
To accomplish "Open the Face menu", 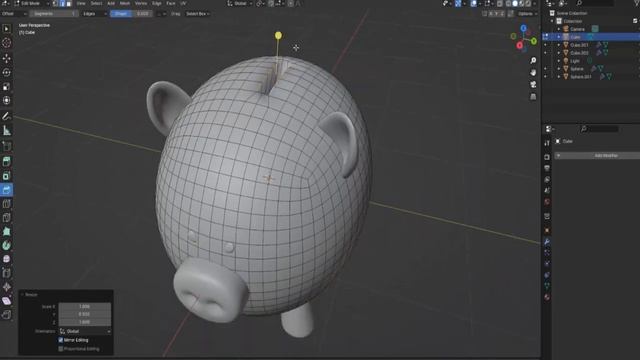I will pyautogui.click(x=171, y=3).
